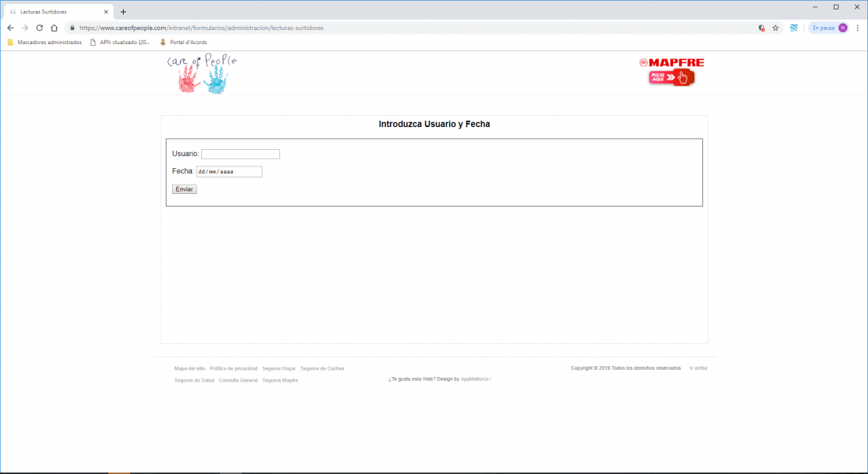Close the browser window
Screen dimensions: 868x474
click(857, 7)
